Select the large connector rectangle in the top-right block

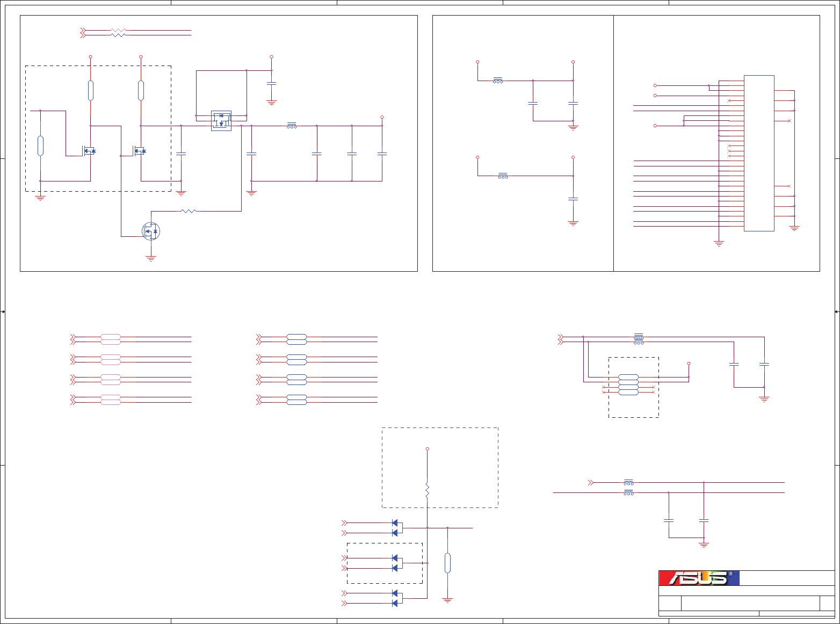coord(759,153)
